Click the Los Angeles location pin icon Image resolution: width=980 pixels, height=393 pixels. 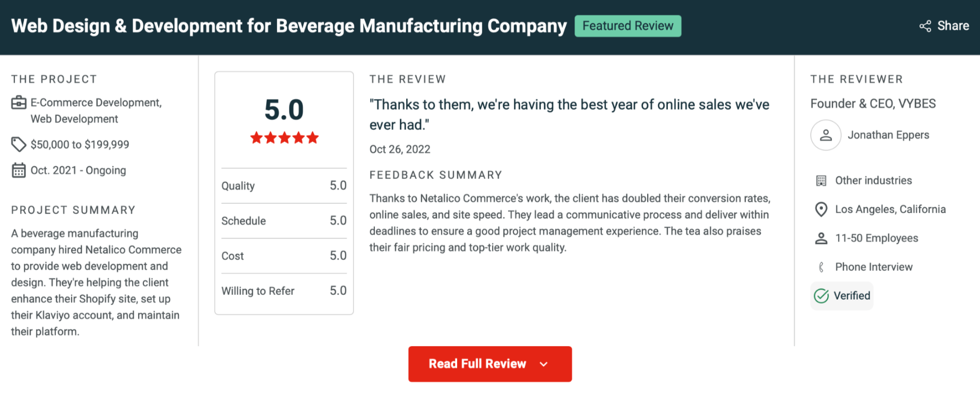[x=821, y=209]
